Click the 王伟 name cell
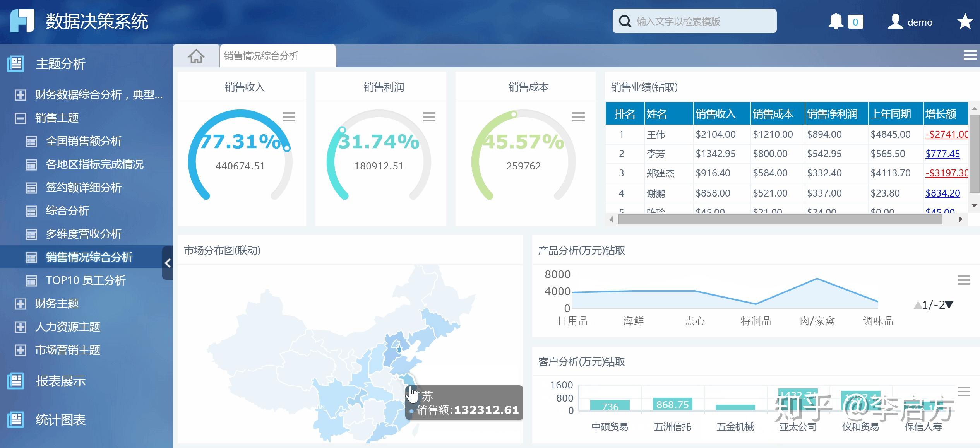The height and width of the screenshot is (448, 980). tap(669, 135)
